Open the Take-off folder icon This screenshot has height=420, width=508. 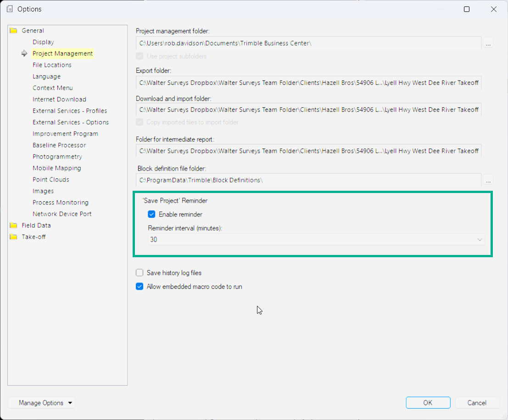[13, 237]
